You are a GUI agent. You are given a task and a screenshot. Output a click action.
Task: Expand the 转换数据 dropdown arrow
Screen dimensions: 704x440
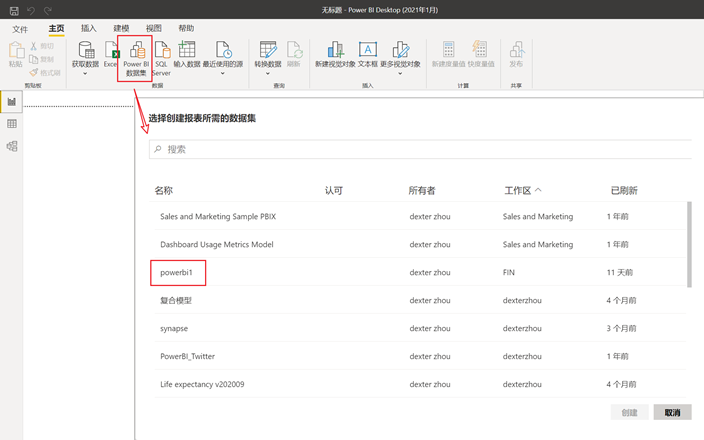268,74
